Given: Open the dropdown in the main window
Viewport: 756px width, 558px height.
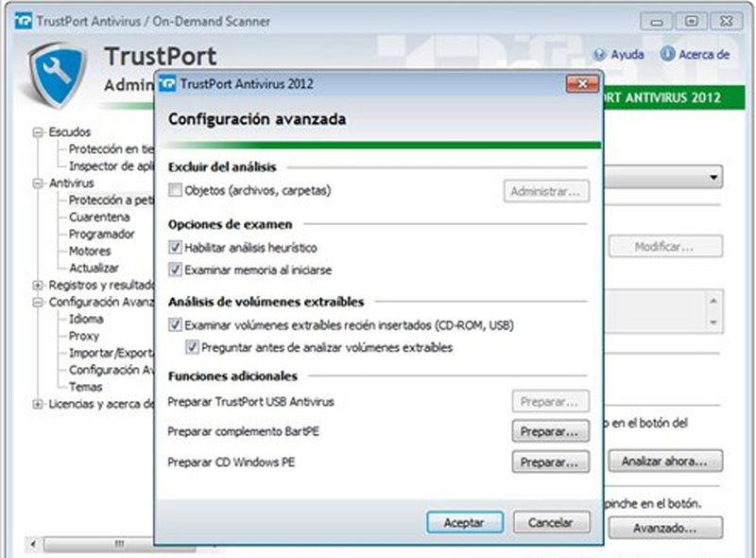Looking at the screenshot, I should tap(713, 177).
